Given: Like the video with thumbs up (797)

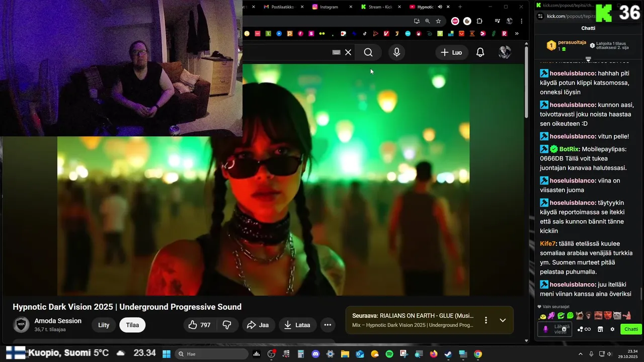Looking at the screenshot, I should coord(199,325).
